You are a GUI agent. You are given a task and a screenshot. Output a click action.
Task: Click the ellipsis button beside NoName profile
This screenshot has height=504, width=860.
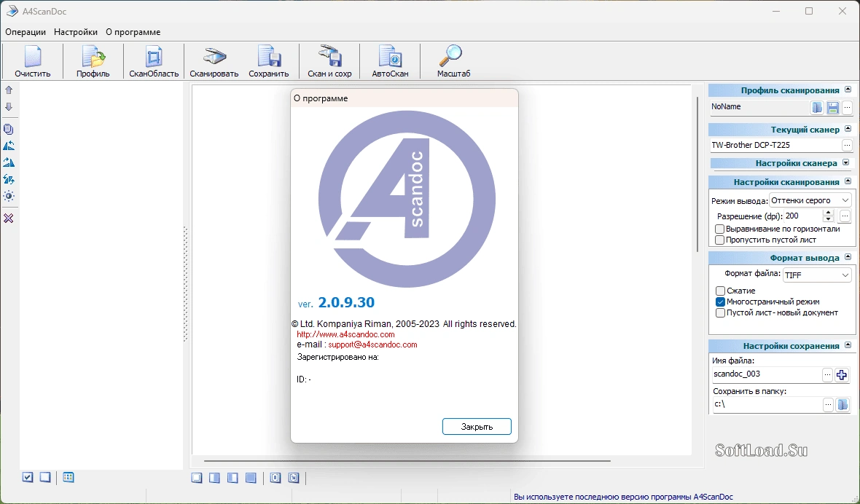[x=848, y=107]
